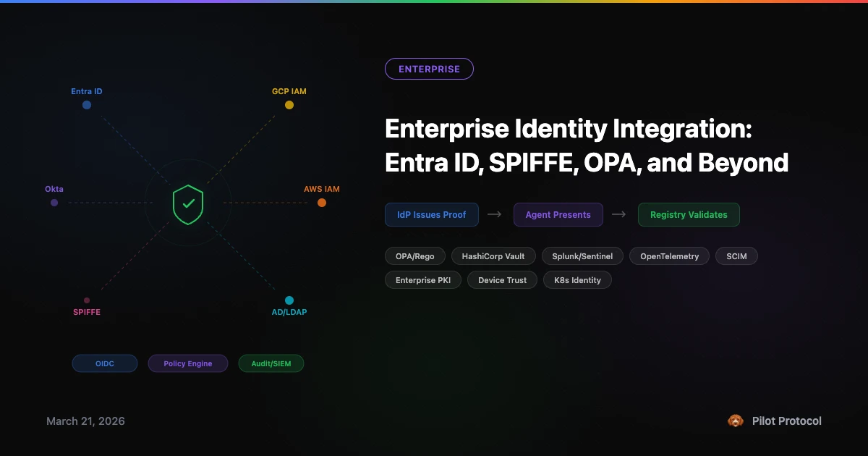This screenshot has width=868, height=456.
Task: Click the AD/LDAP teal node
Action: click(289, 299)
